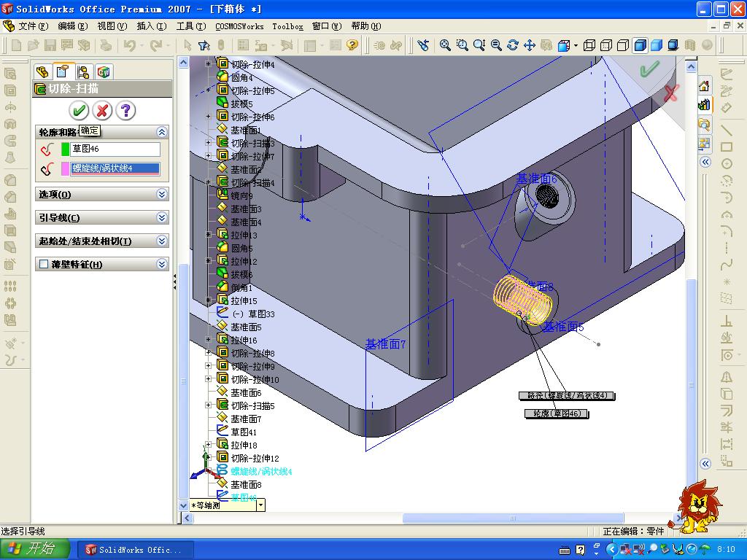The height and width of the screenshot is (560, 747).
Task: Expand the 切除-扫描5 tree node
Action: click(x=208, y=405)
